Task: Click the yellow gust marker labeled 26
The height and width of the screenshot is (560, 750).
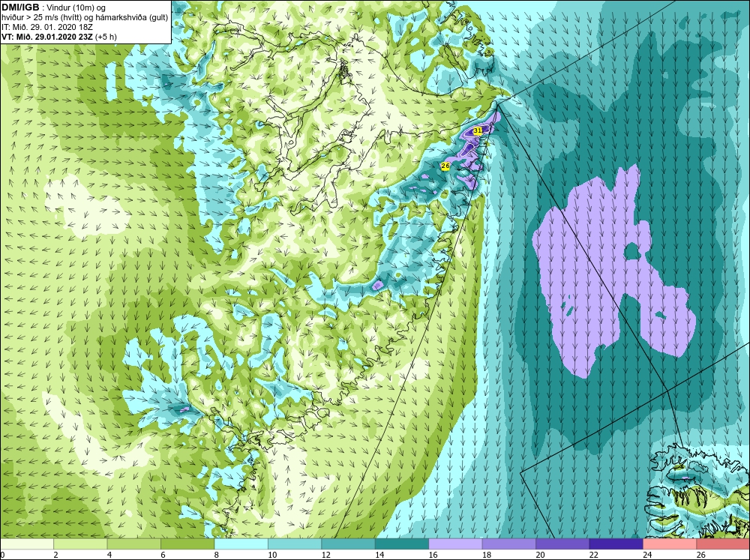Action: point(445,166)
